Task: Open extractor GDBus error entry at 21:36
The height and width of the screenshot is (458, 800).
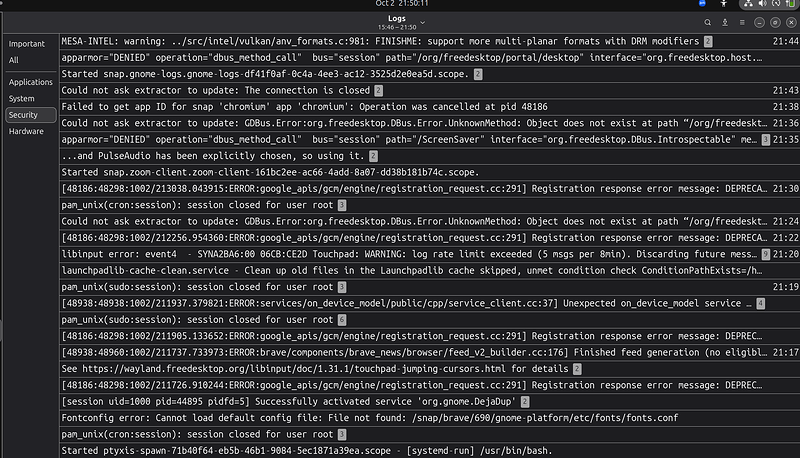Action: [x=430, y=123]
